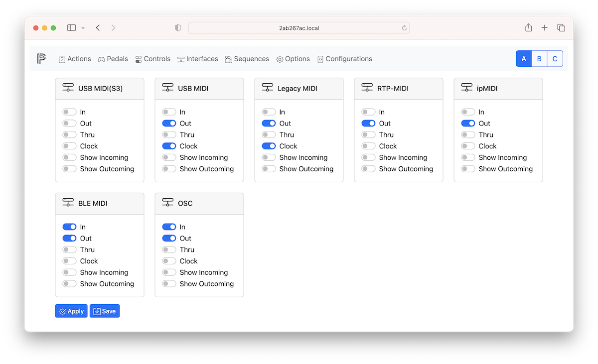
Task: Enable In for ipMIDI
Action: [x=468, y=112]
